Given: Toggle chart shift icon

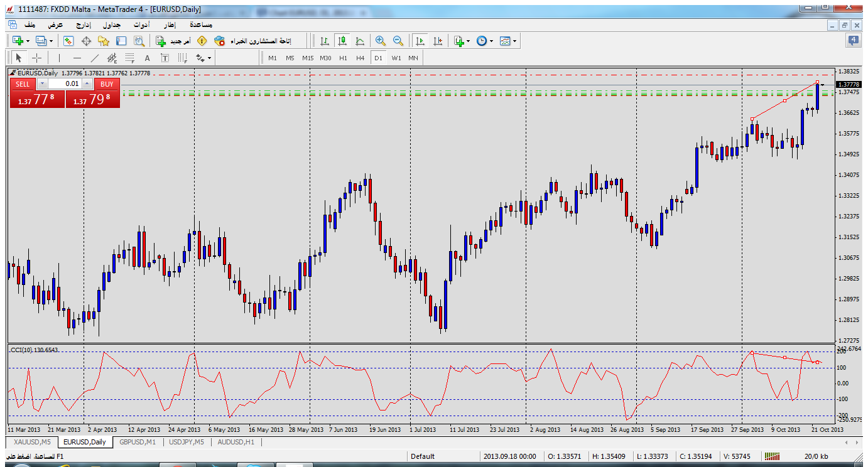Looking at the screenshot, I should point(438,41).
